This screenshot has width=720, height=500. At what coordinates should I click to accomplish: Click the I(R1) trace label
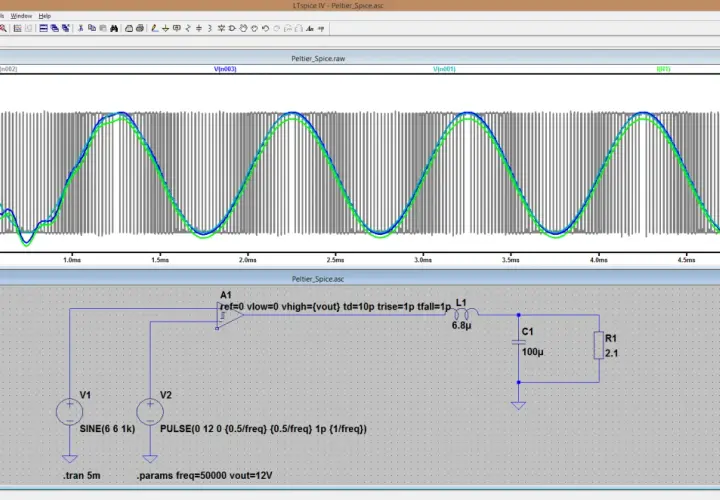[x=664, y=69]
